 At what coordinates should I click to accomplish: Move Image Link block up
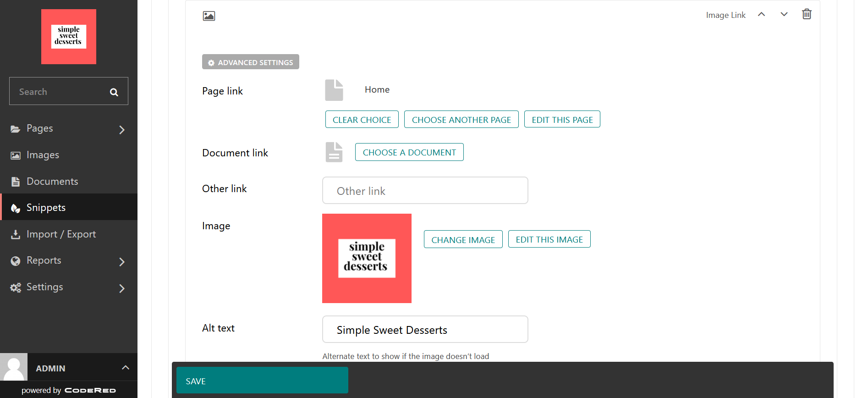[761, 14]
